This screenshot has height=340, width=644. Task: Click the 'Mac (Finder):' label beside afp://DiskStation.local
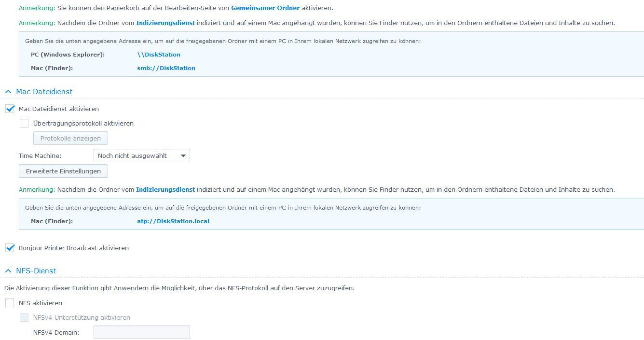pos(52,221)
